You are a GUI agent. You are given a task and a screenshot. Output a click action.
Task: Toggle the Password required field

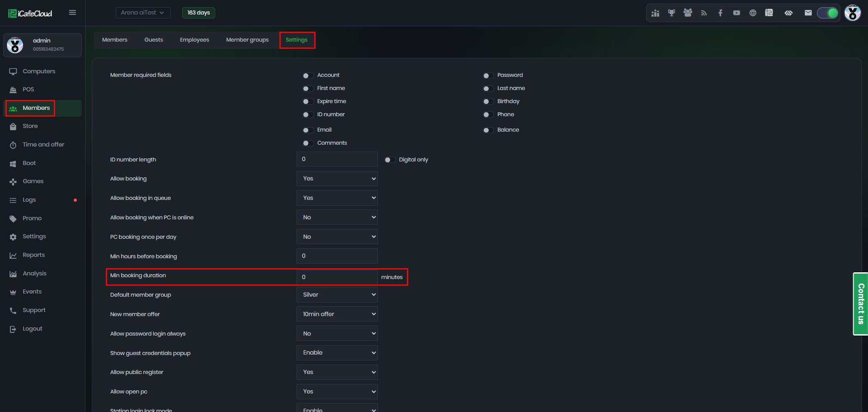pos(488,76)
